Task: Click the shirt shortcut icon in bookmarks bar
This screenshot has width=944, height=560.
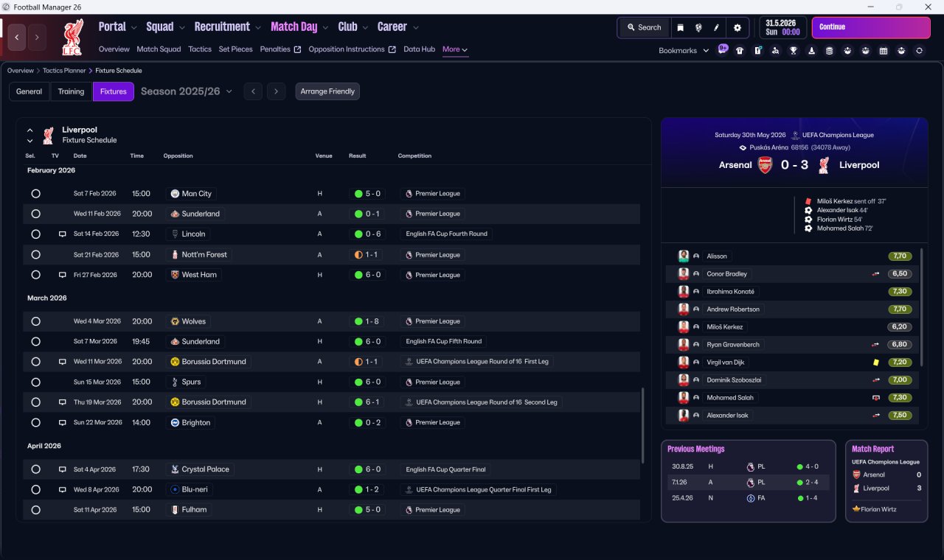Action: point(740,51)
